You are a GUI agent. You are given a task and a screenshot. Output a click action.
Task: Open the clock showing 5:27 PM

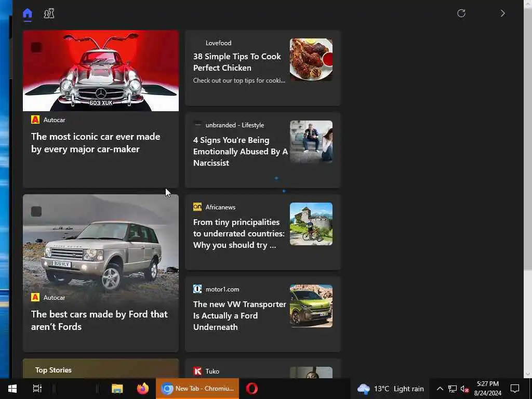(487, 389)
